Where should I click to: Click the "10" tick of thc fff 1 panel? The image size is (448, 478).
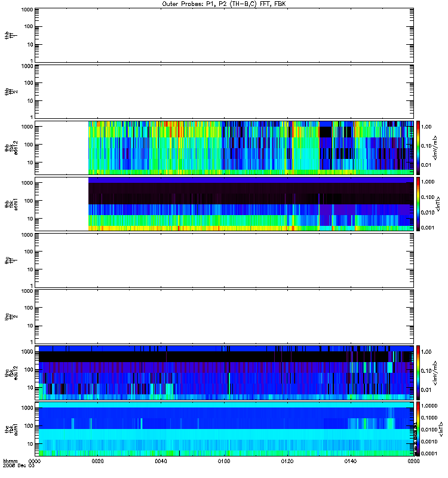point(30,269)
